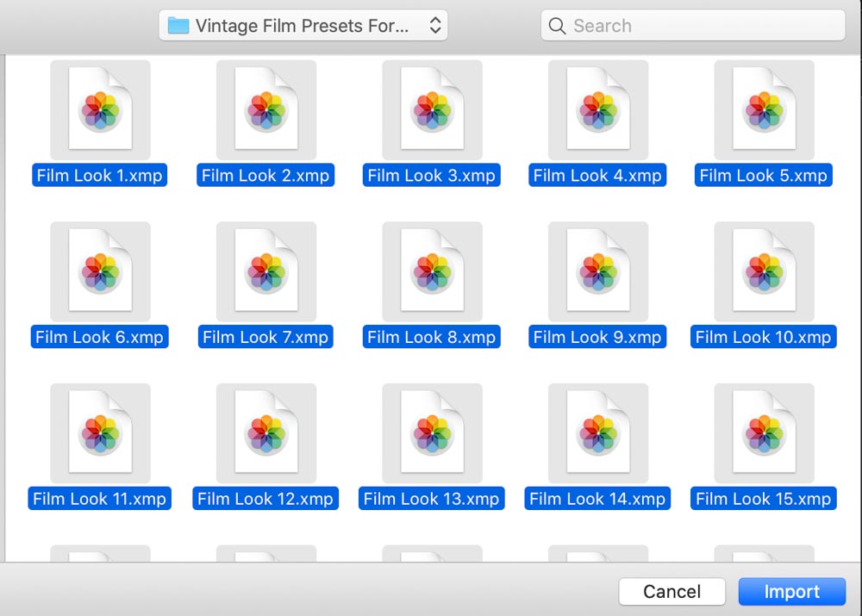The height and width of the screenshot is (616, 862).
Task: Select the Film Look 1.xmp file icon
Action: (x=100, y=110)
